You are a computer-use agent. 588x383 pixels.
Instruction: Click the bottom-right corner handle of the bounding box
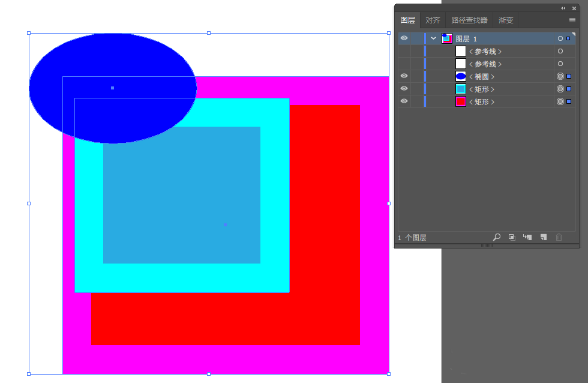(389, 374)
